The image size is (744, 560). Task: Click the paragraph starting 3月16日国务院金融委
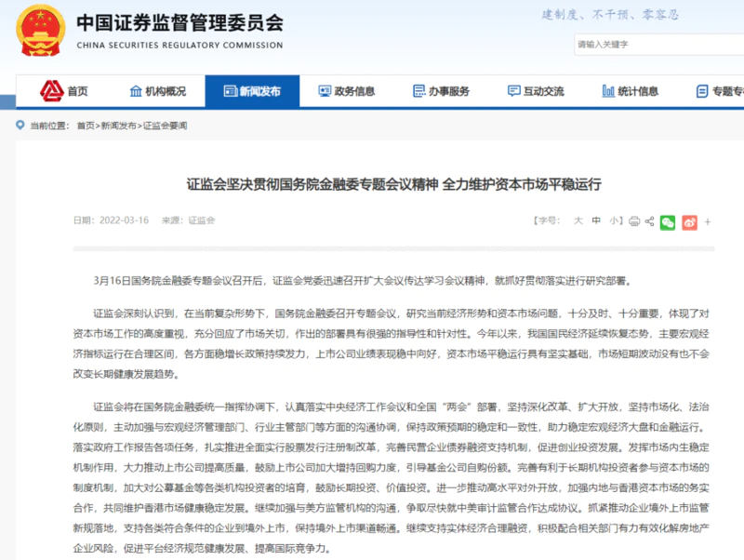363,281
